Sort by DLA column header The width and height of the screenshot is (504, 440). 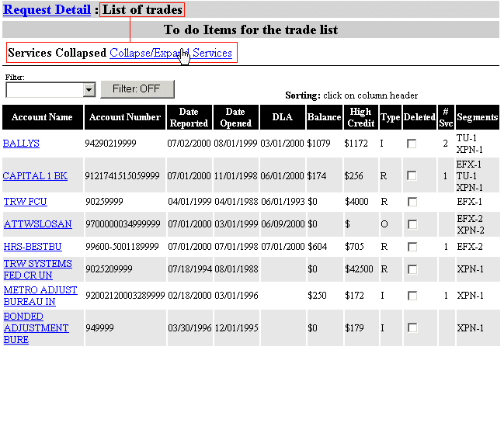282,117
